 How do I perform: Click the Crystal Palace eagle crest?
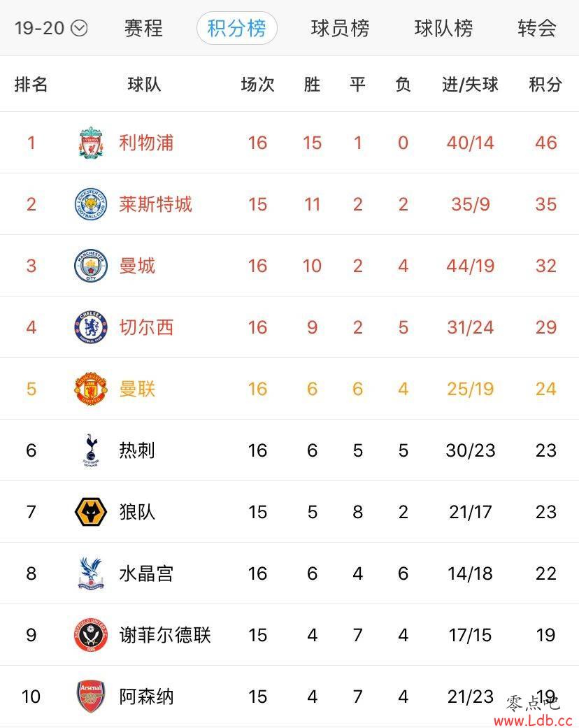coord(91,573)
